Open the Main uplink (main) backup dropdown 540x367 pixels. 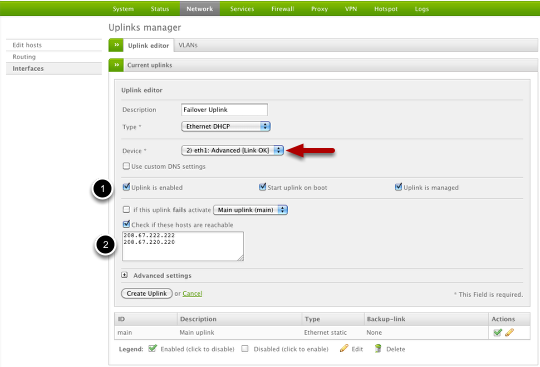[250, 210]
